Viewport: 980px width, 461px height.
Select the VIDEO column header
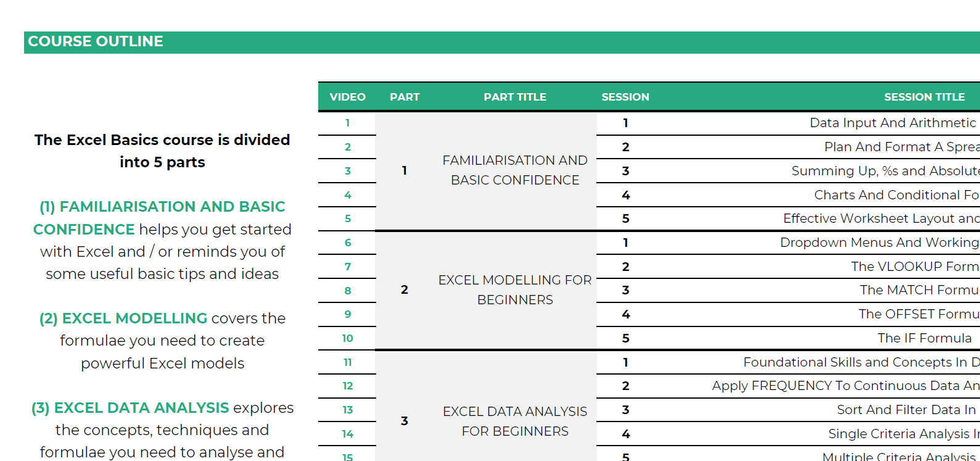pos(347,97)
